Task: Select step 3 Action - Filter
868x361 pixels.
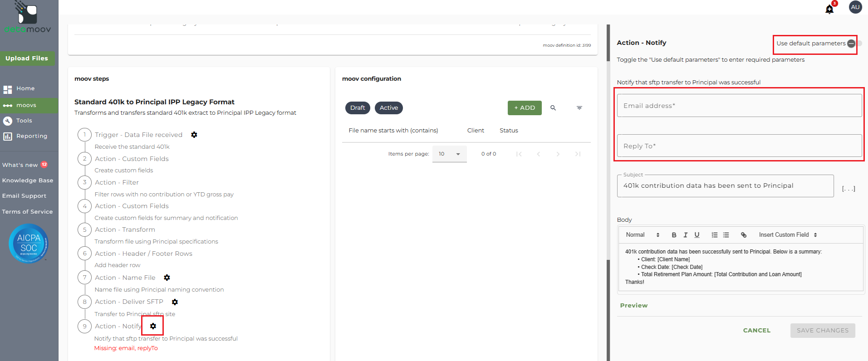Action: pyautogui.click(x=117, y=182)
